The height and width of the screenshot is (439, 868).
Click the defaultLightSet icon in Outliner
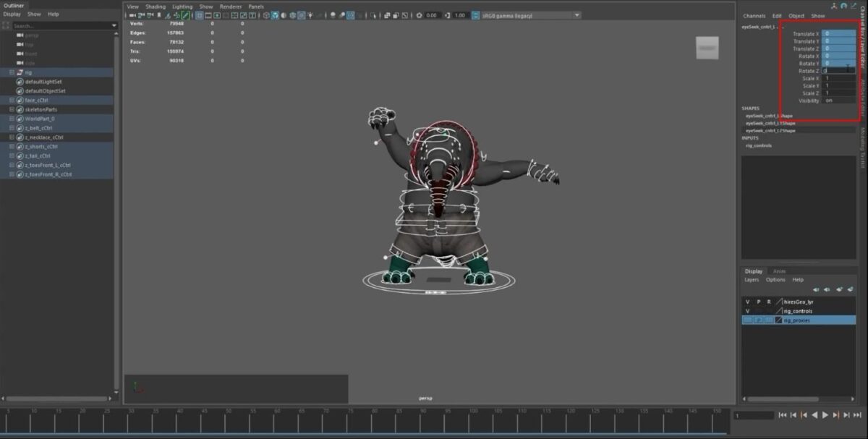click(x=18, y=82)
